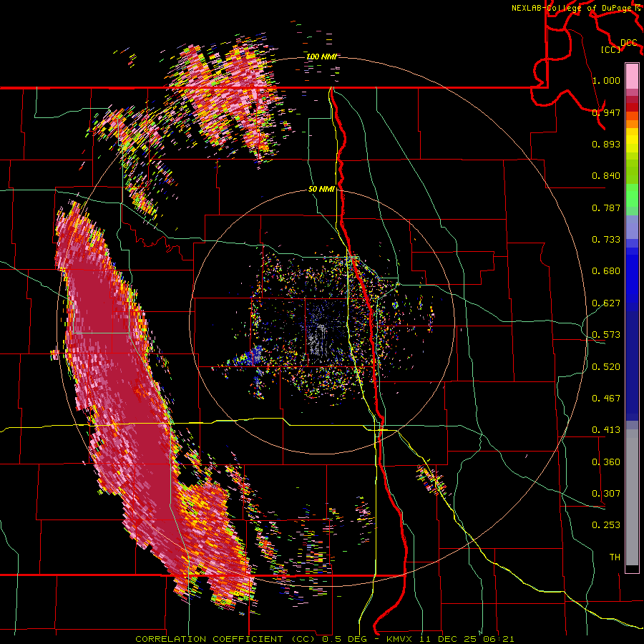The height and width of the screenshot is (644, 644).
Task: Click the '0.627' color scale value
Action: [606, 303]
